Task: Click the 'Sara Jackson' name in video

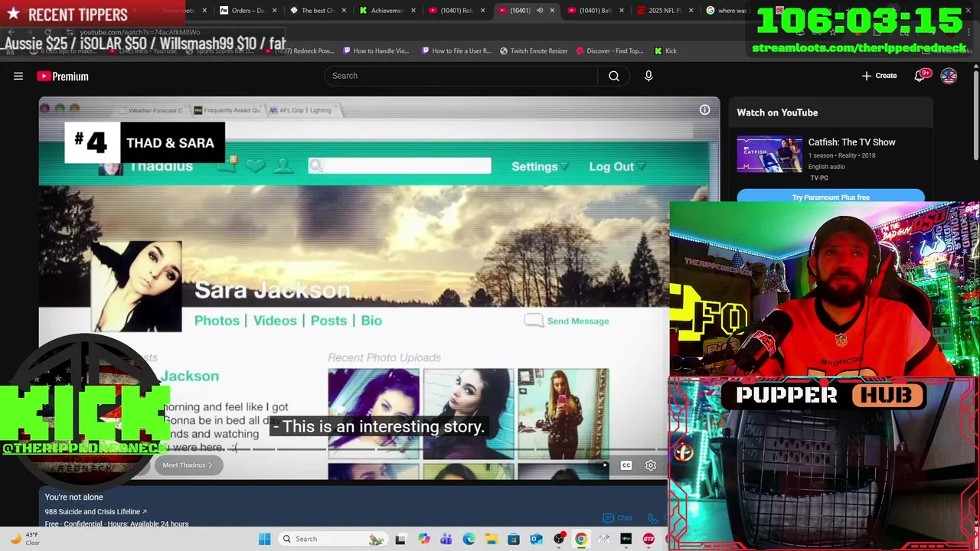Action: point(273,289)
